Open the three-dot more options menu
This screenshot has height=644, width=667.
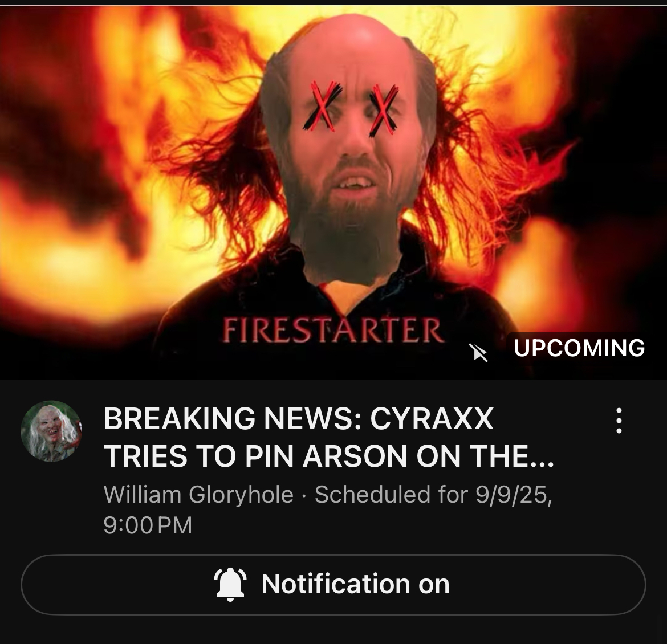619,421
